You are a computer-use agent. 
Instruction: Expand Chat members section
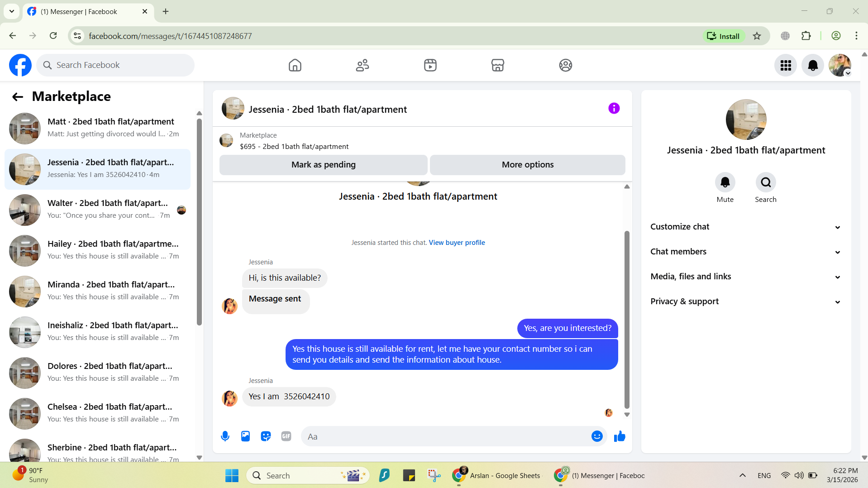tap(746, 252)
